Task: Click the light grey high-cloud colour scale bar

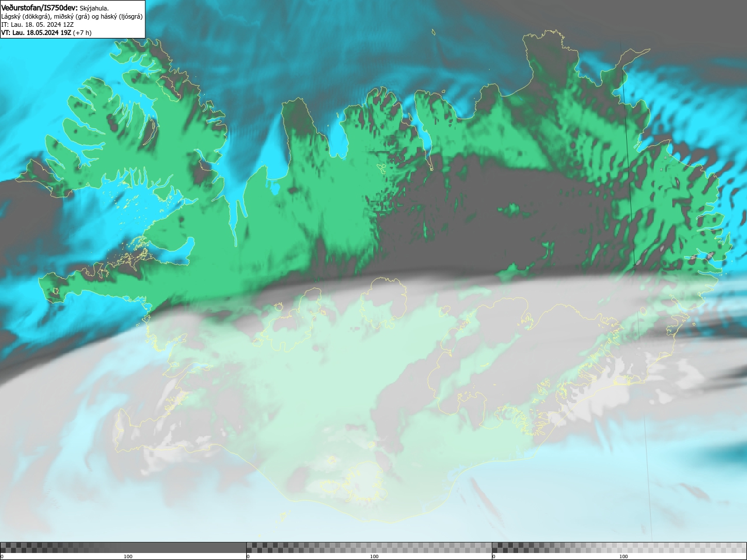Action: [x=619, y=548]
